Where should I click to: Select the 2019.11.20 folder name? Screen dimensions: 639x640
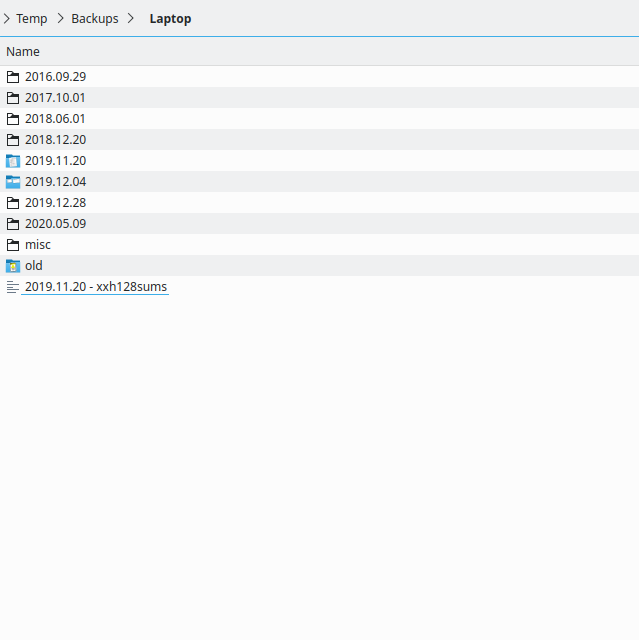(55, 161)
